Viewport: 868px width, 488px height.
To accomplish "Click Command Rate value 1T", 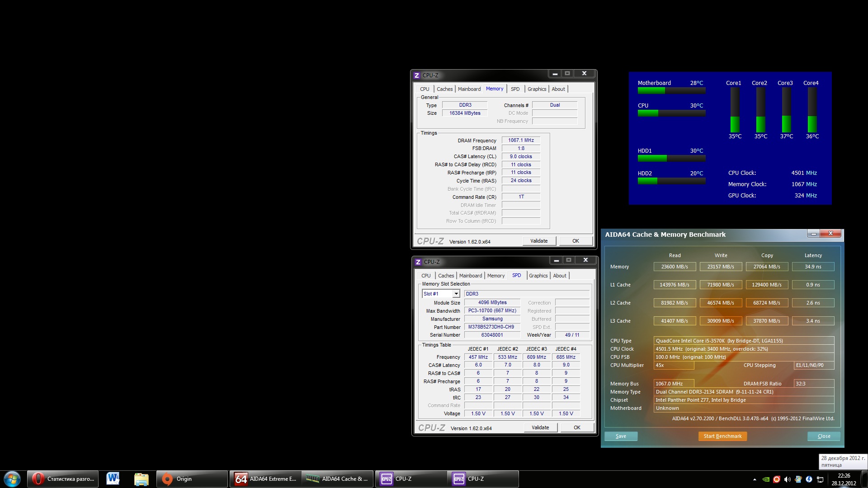I will pyautogui.click(x=521, y=197).
